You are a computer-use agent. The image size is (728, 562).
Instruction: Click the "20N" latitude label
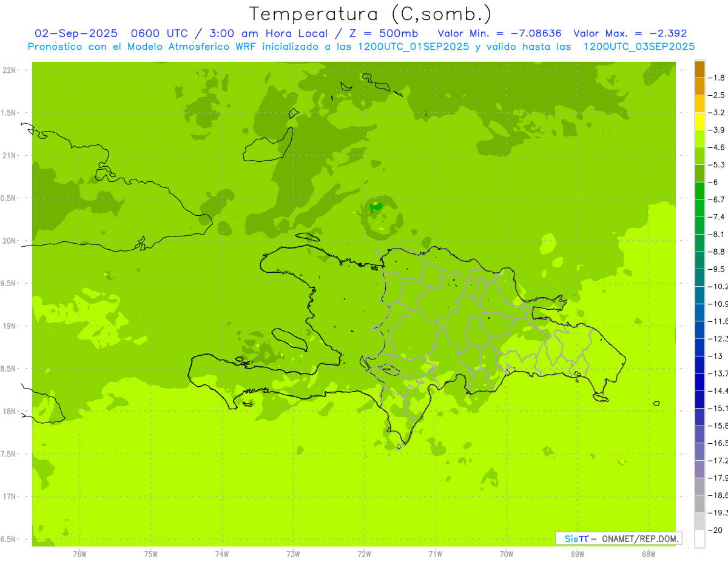(10, 241)
